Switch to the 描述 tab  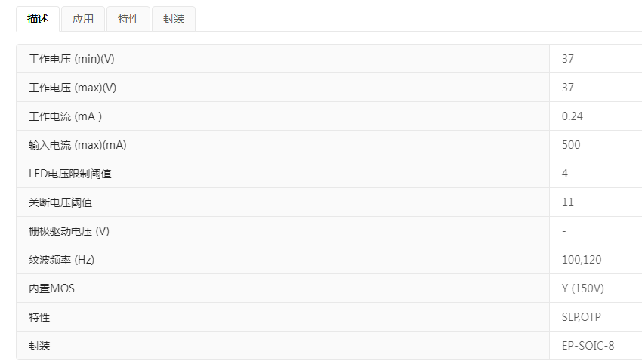[x=38, y=19]
